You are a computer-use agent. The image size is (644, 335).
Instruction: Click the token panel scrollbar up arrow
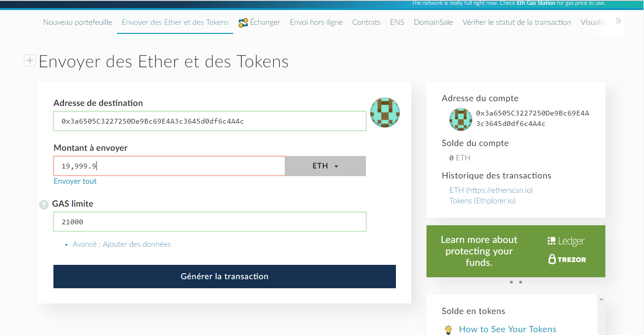[x=601, y=299]
